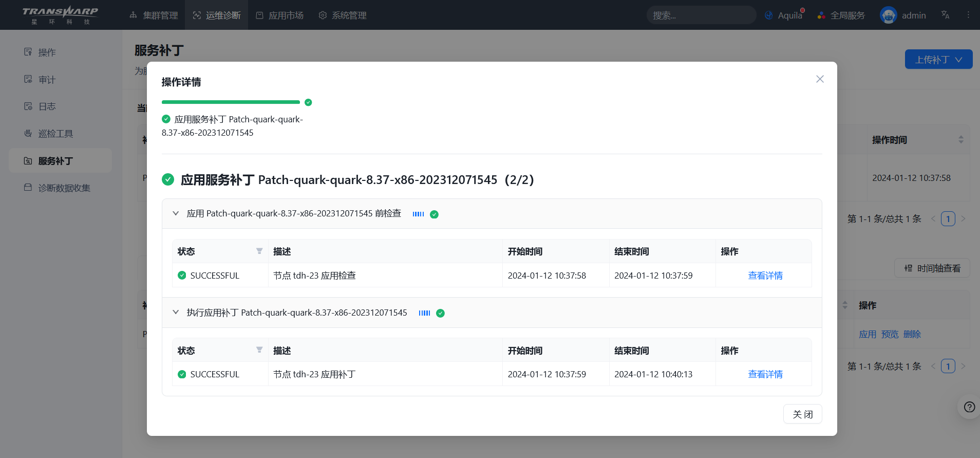Open 查看详情 for 节点 tdh-23 应用补丁

point(765,374)
